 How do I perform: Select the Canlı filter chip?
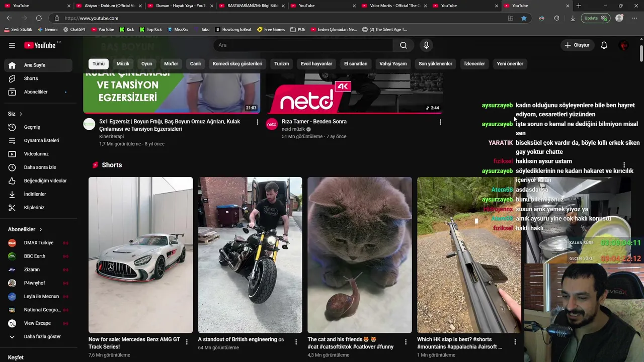195,64
